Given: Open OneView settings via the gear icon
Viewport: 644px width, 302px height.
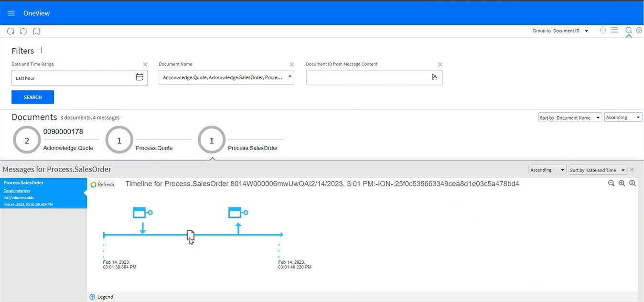Looking at the screenshot, I should [x=639, y=30].
